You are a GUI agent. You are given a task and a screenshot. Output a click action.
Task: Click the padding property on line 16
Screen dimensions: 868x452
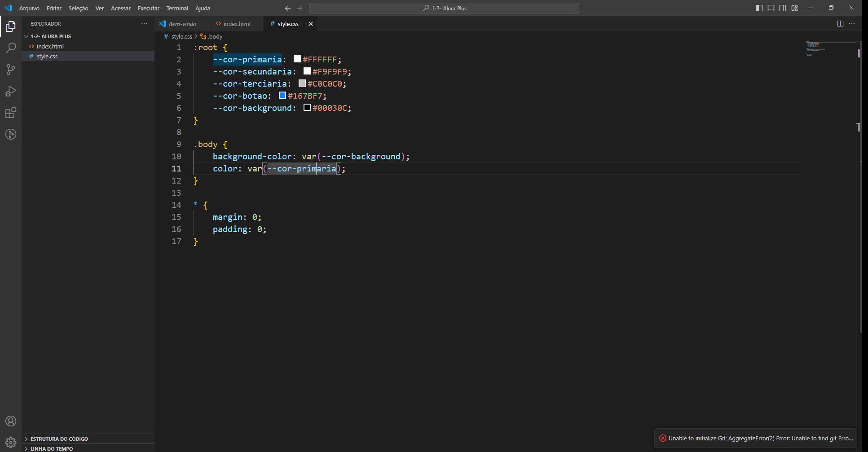click(x=230, y=229)
